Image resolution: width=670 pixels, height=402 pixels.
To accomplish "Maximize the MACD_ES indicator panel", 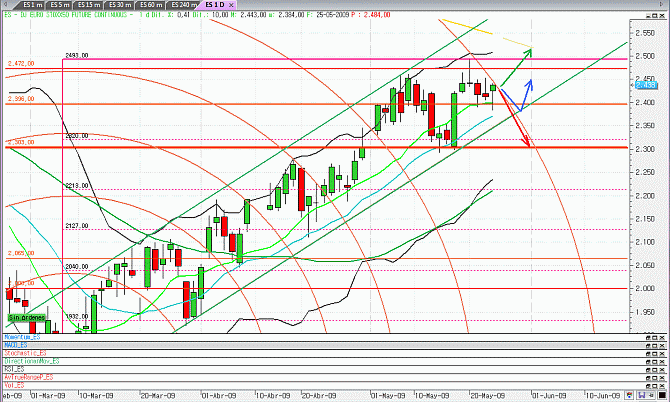I will (x=655, y=346).
